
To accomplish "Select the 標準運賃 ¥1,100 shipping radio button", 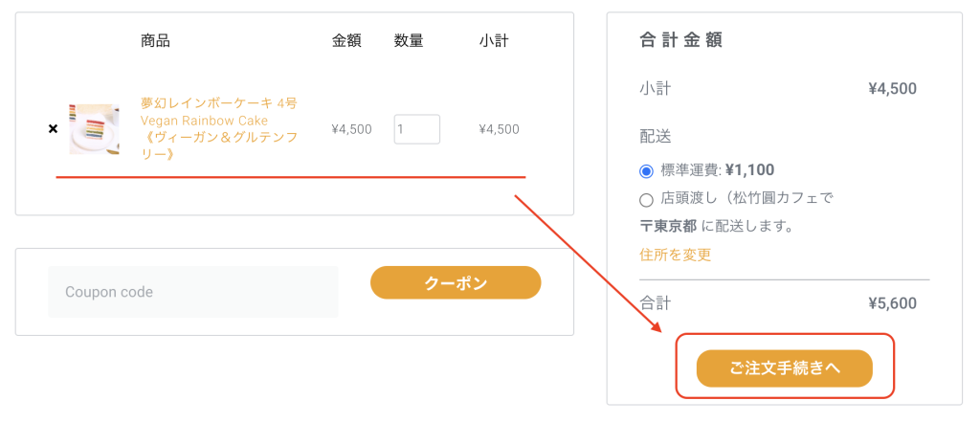I will 646,170.
